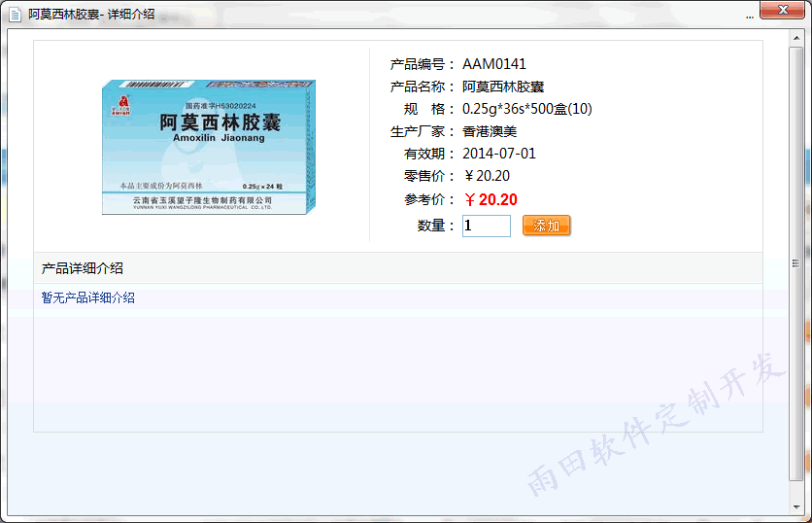Click the black retail price ￥20.20
Image resolution: width=812 pixels, height=523 pixels.
tap(487, 176)
